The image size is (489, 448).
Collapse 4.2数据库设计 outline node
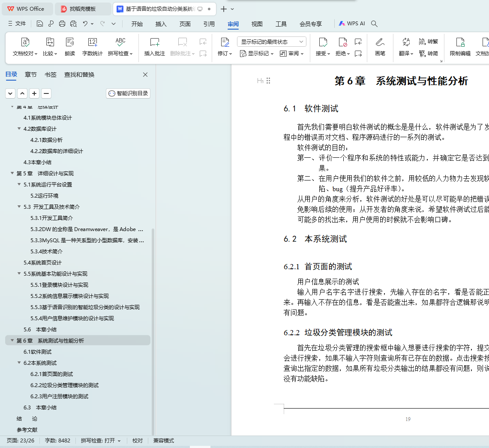[19, 129]
